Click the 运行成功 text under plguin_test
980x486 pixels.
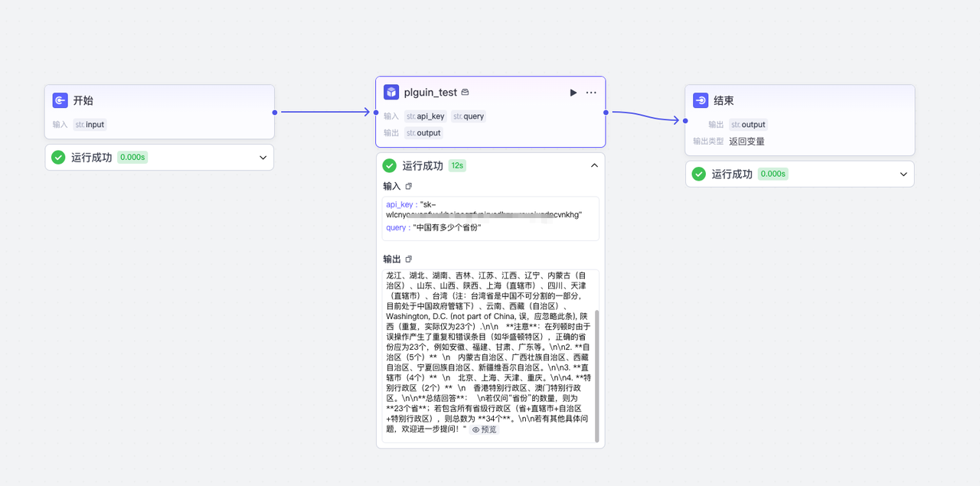click(423, 165)
